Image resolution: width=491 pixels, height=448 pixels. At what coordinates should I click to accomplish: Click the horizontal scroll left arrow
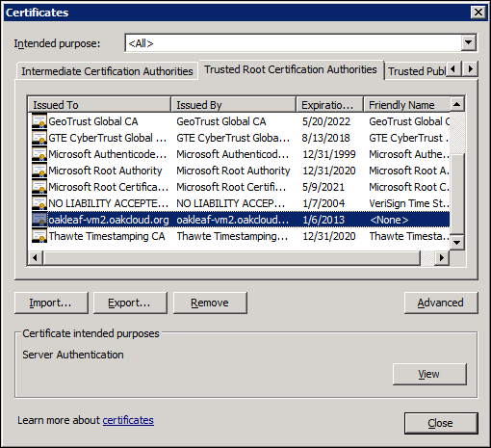coord(36,257)
